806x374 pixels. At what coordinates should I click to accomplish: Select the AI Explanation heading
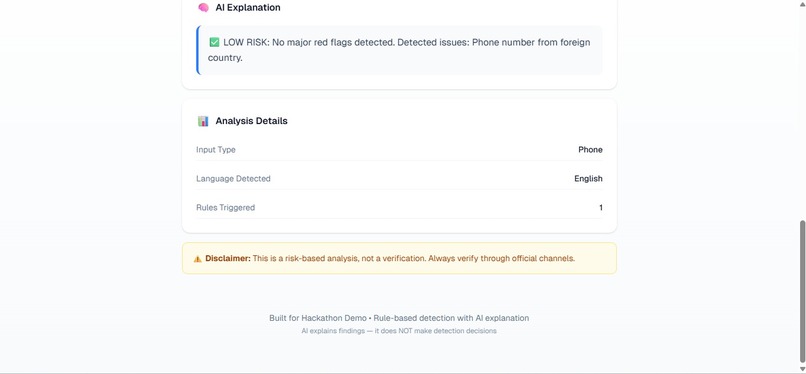click(248, 8)
